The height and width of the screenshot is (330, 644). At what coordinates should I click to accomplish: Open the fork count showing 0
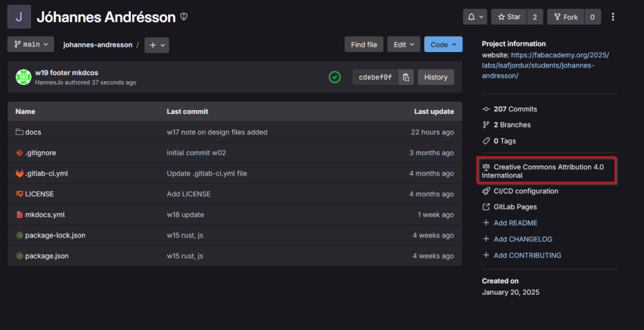click(x=592, y=17)
